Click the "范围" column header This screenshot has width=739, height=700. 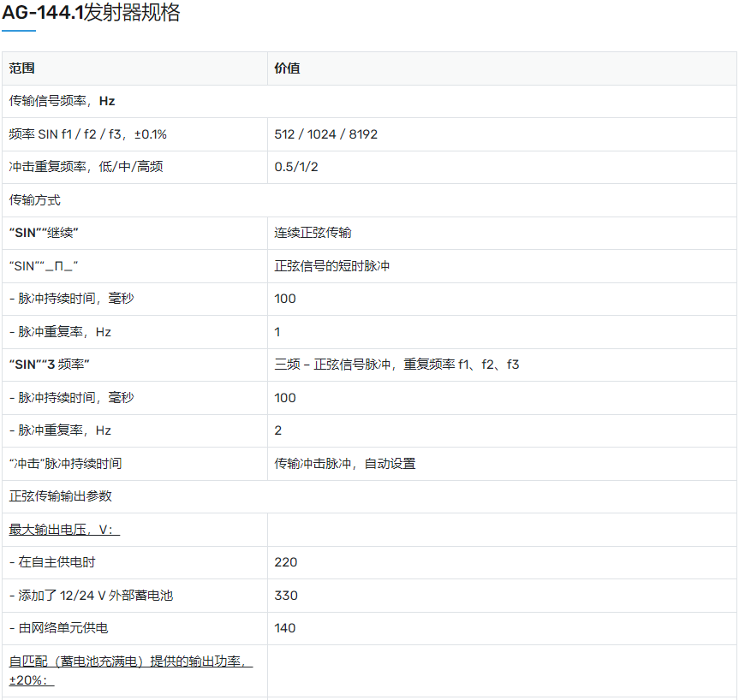(x=22, y=68)
